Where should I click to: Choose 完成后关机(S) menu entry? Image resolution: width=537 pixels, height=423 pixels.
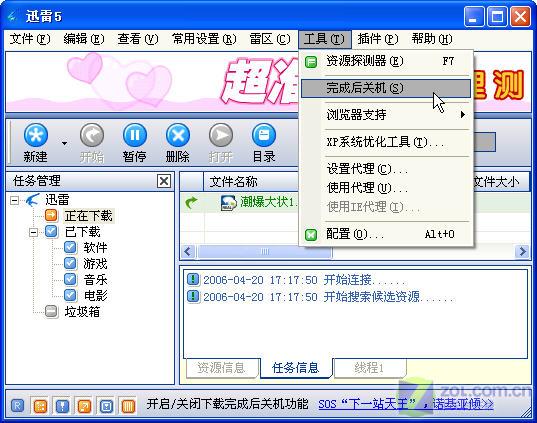click(x=386, y=88)
